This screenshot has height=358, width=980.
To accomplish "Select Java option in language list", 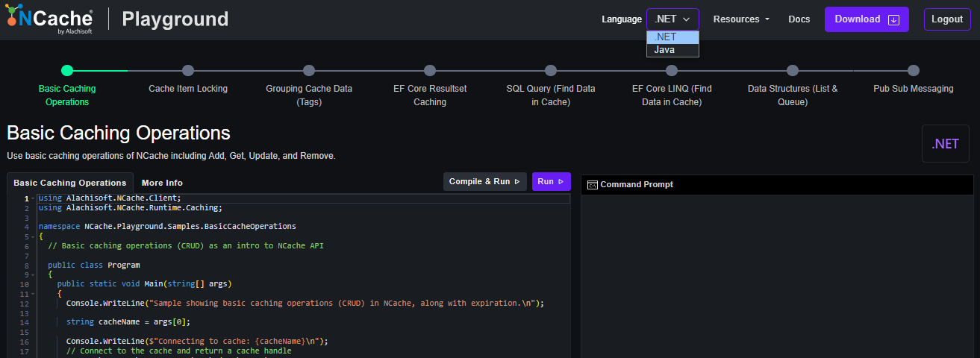I will (x=672, y=50).
